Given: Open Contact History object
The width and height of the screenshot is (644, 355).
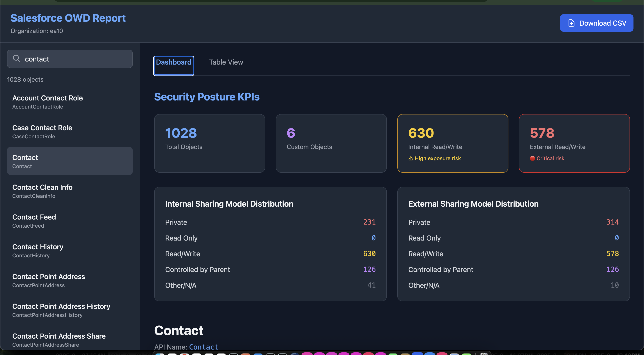Looking at the screenshot, I should pos(38,250).
